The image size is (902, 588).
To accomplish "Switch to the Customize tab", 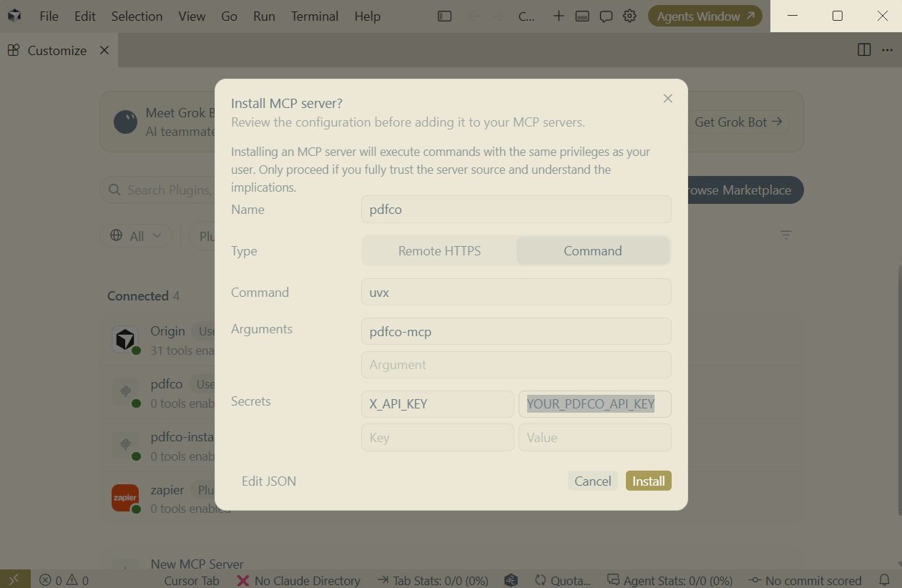I will (57, 50).
